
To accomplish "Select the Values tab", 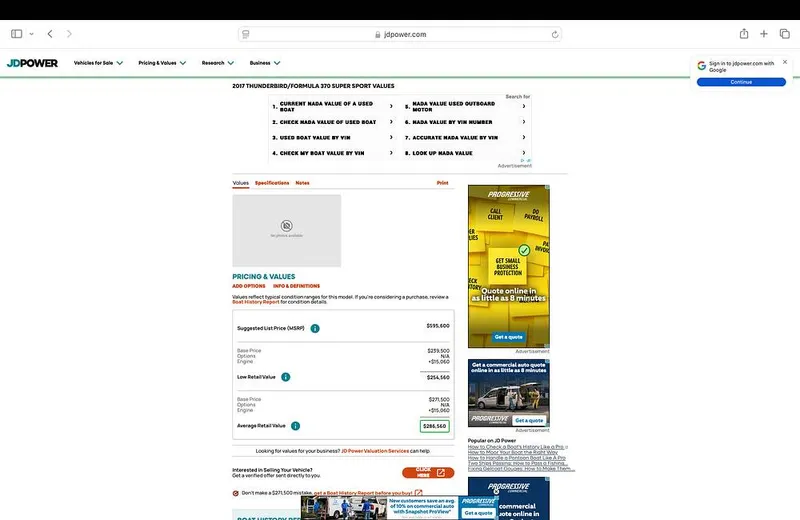I will [x=240, y=183].
